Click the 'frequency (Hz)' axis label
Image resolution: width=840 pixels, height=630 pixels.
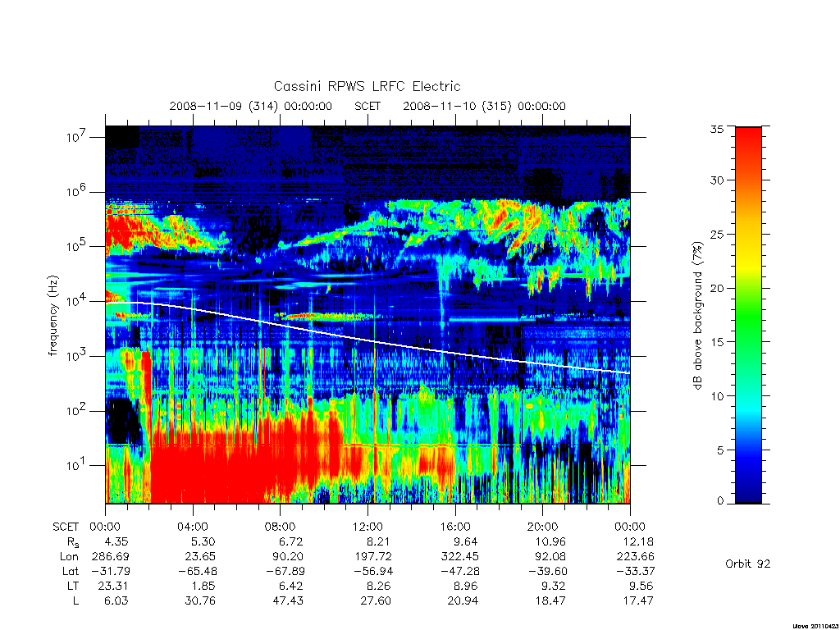(x=52, y=316)
